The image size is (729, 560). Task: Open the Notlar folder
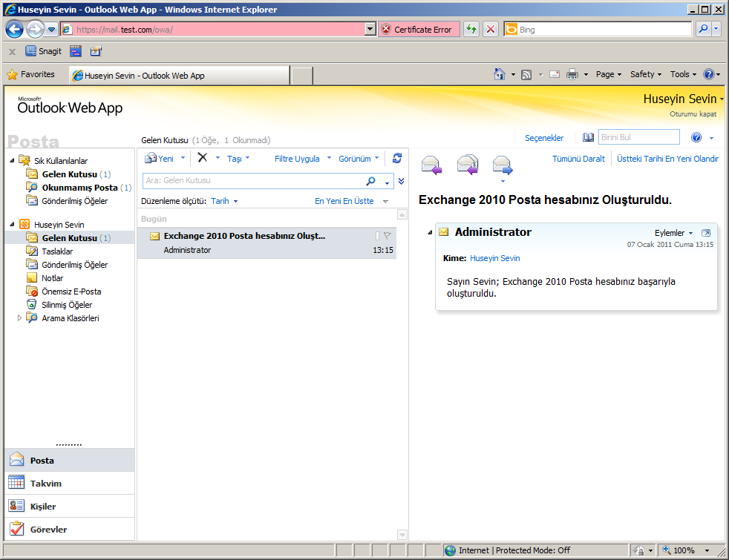52,278
